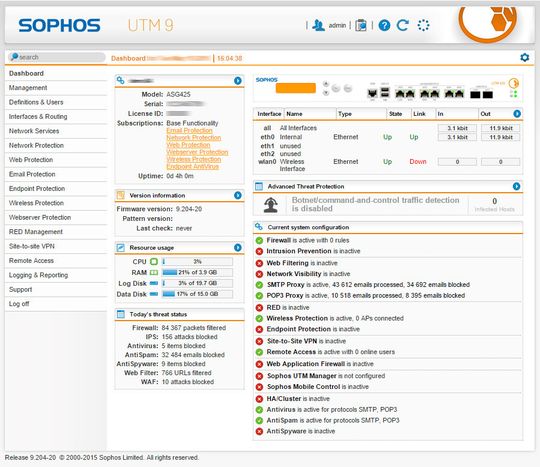Open Email Protection sidebar menu
The width and height of the screenshot is (540, 467).
click(x=56, y=174)
